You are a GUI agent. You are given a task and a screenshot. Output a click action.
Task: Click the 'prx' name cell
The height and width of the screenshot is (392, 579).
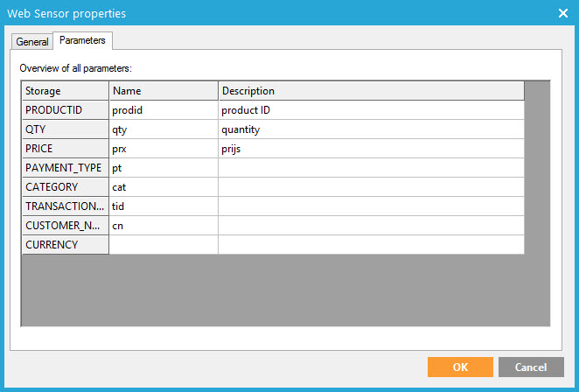pyautogui.click(x=163, y=149)
